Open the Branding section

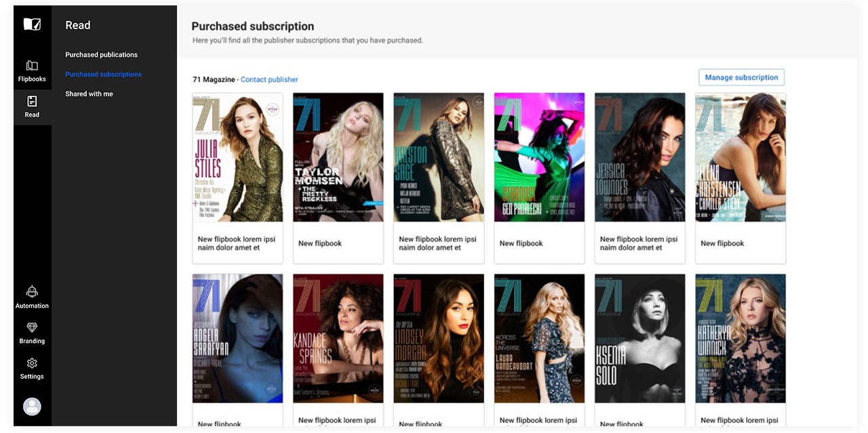coord(32,333)
